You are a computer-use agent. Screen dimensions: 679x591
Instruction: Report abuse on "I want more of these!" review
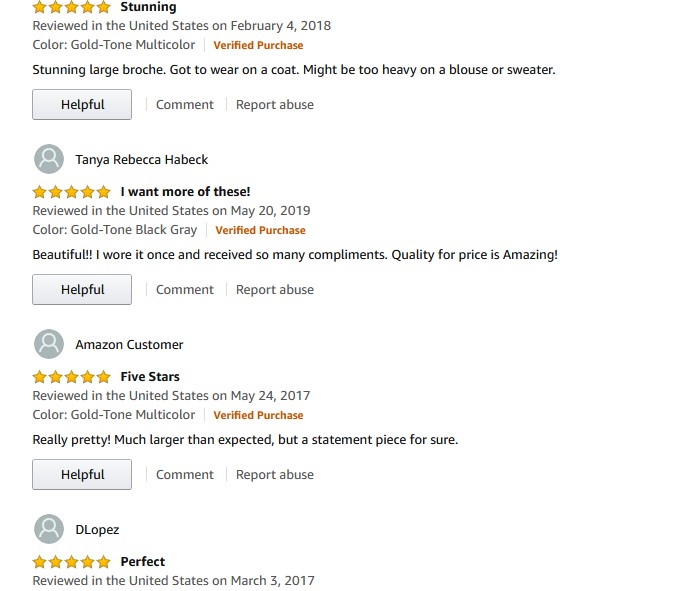pos(275,290)
